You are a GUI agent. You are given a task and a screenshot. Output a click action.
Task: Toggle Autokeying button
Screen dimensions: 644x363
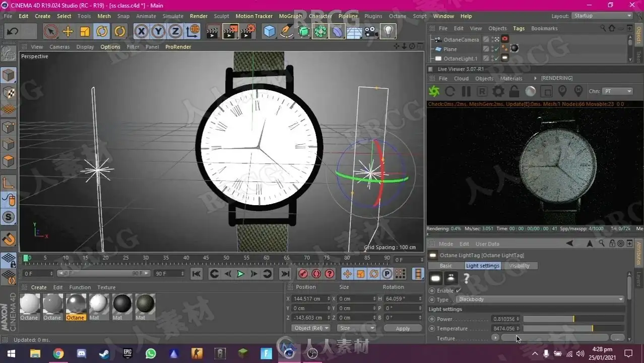316,274
